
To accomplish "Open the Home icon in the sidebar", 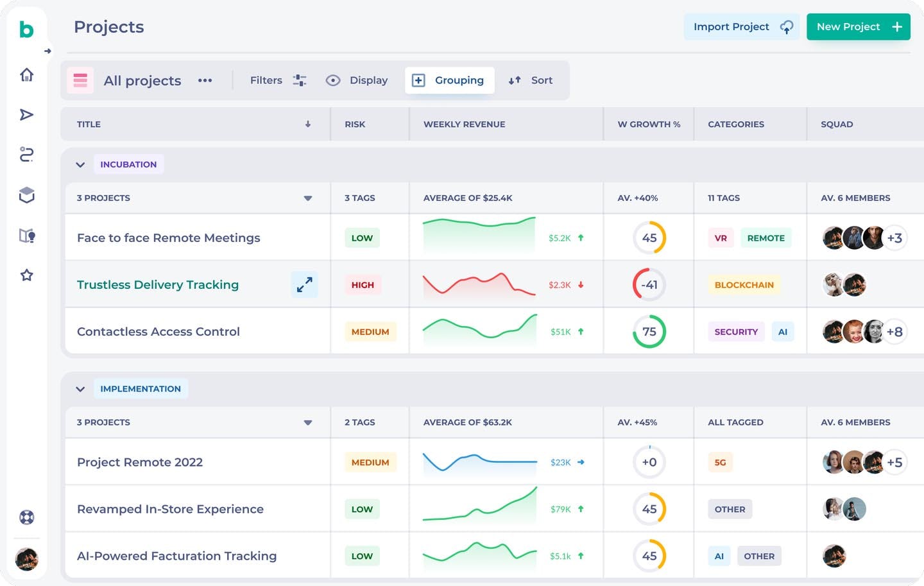I will pos(26,74).
